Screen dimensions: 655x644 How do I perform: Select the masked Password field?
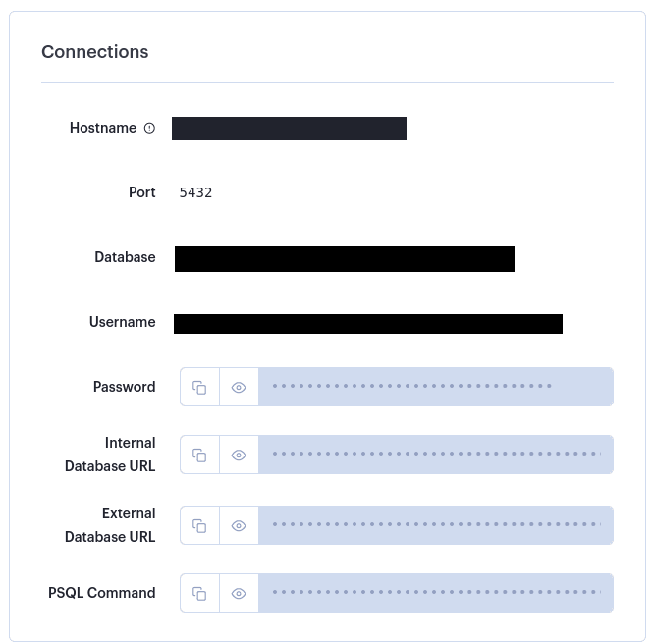point(436,387)
